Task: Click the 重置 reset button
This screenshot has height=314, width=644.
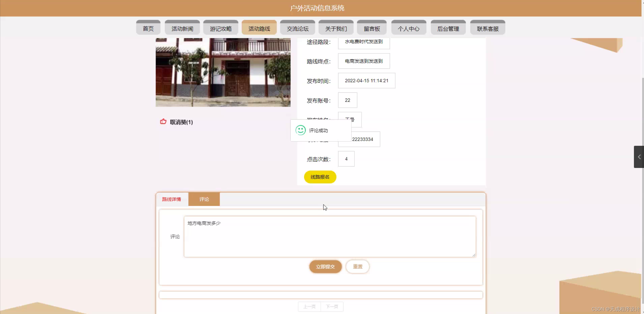Action: 357,266
